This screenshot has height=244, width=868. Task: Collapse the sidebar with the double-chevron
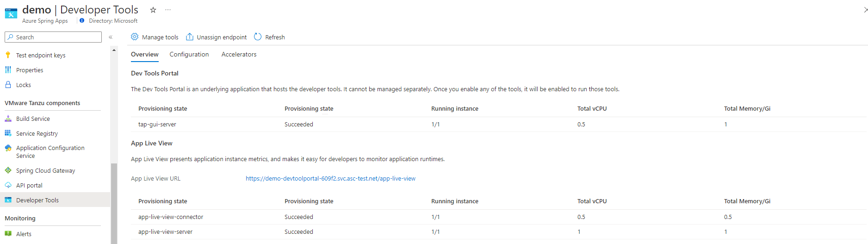click(x=111, y=37)
